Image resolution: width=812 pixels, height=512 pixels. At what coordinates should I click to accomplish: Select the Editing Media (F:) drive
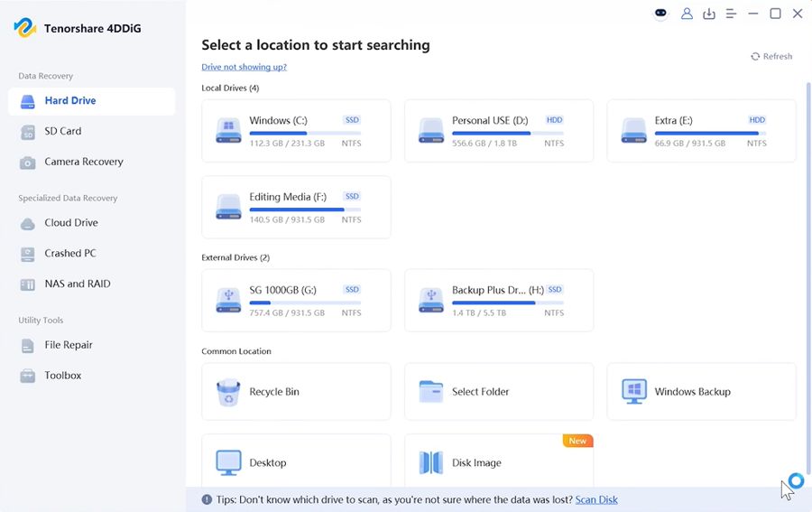pos(296,208)
